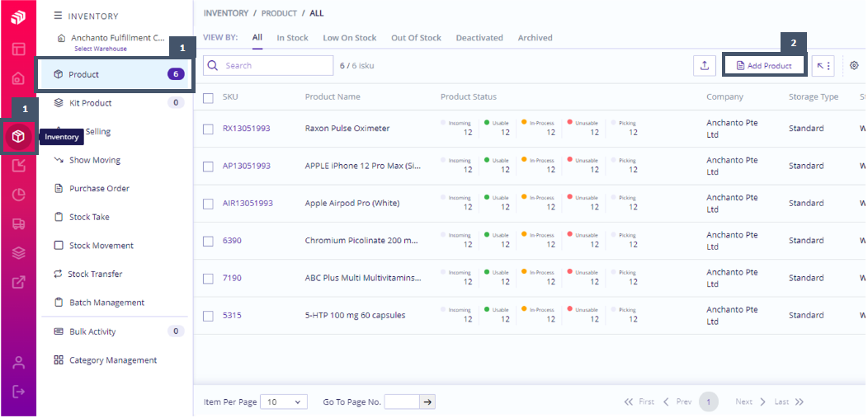
Task: Switch to Out Of Stock tab
Action: pyautogui.click(x=417, y=38)
